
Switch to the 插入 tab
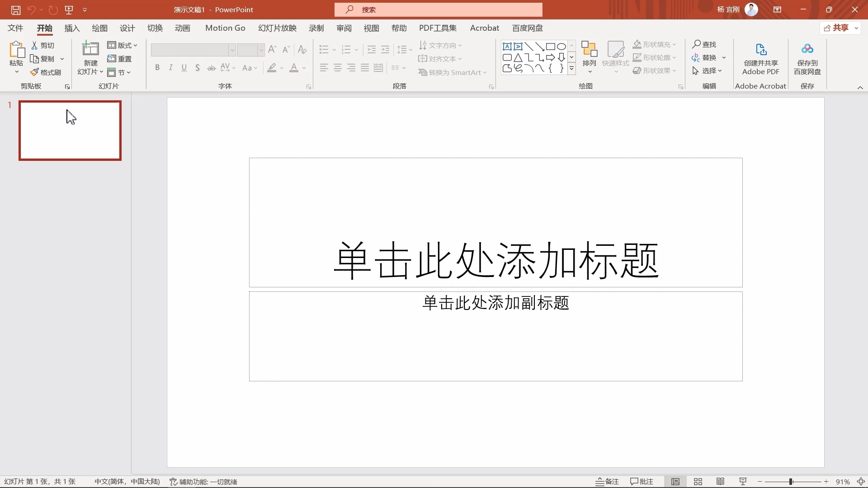click(x=72, y=28)
